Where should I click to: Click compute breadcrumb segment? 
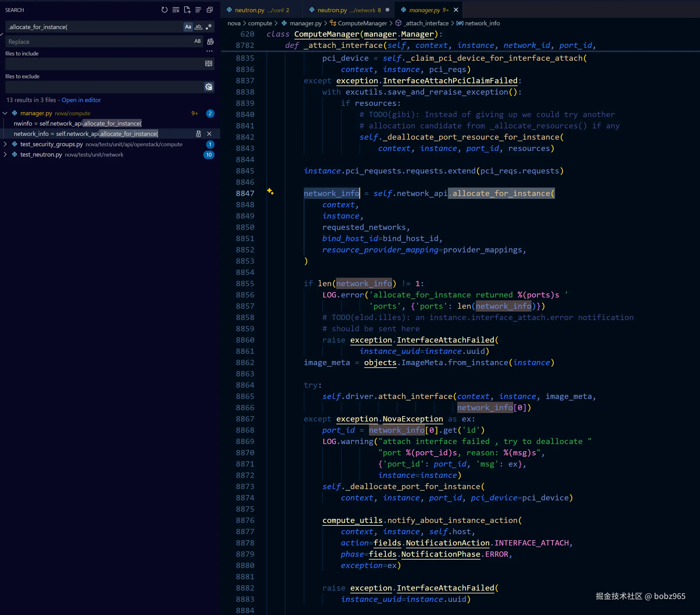[260, 23]
